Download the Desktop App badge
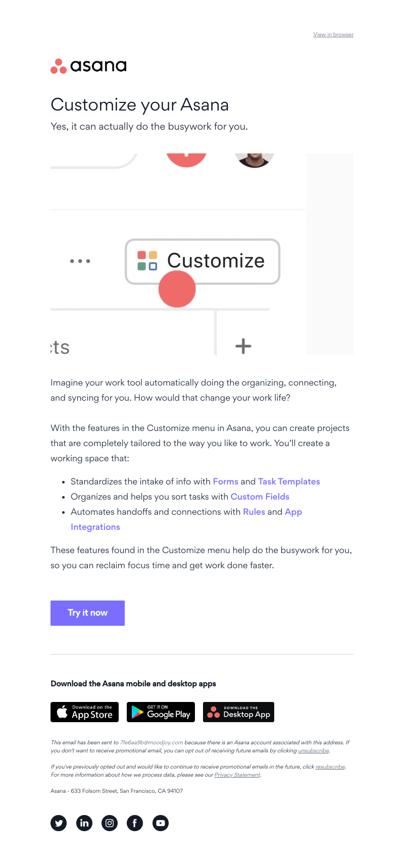Image resolution: width=404 pixels, height=868 pixels. pyautogui.click(x=238, y=712)
